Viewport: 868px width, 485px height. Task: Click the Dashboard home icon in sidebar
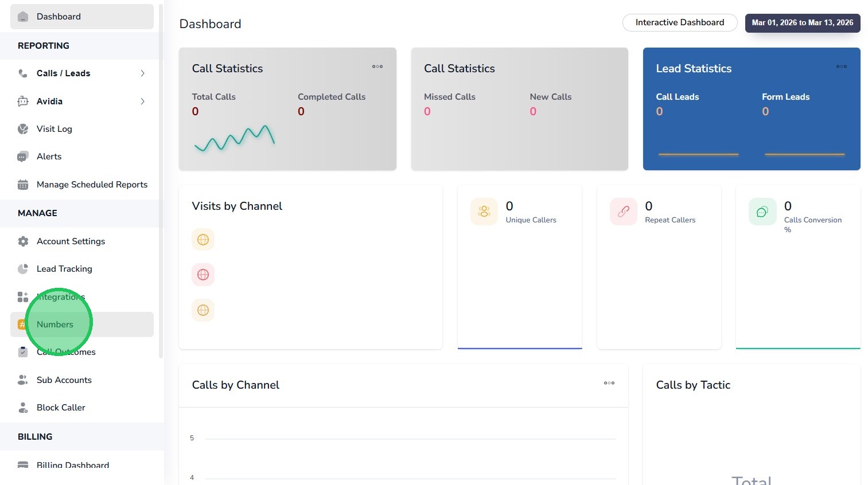pos(23,17)
